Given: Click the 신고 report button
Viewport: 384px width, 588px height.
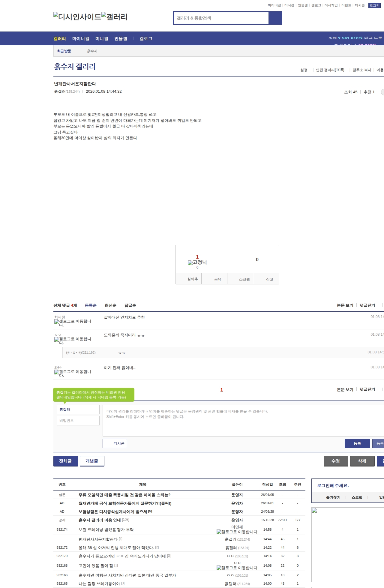Looking at the screenshot, I should [x=266, y=279].
